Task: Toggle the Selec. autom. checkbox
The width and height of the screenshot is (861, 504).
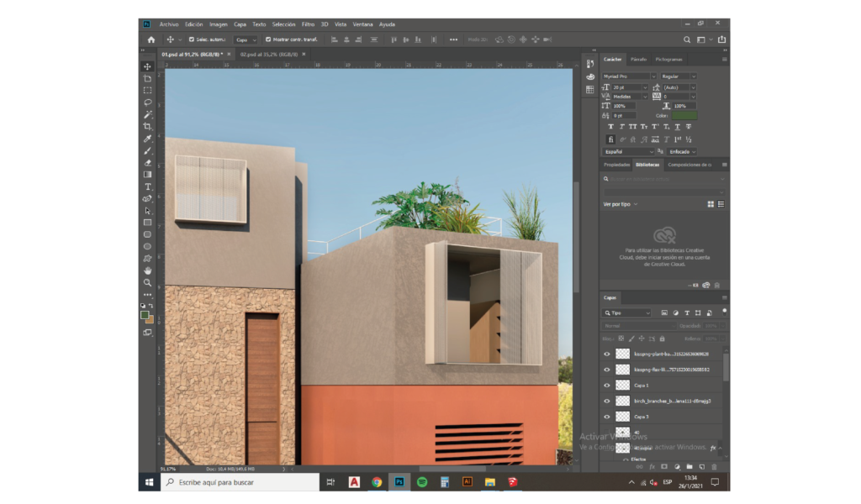Action: point(192,39)
